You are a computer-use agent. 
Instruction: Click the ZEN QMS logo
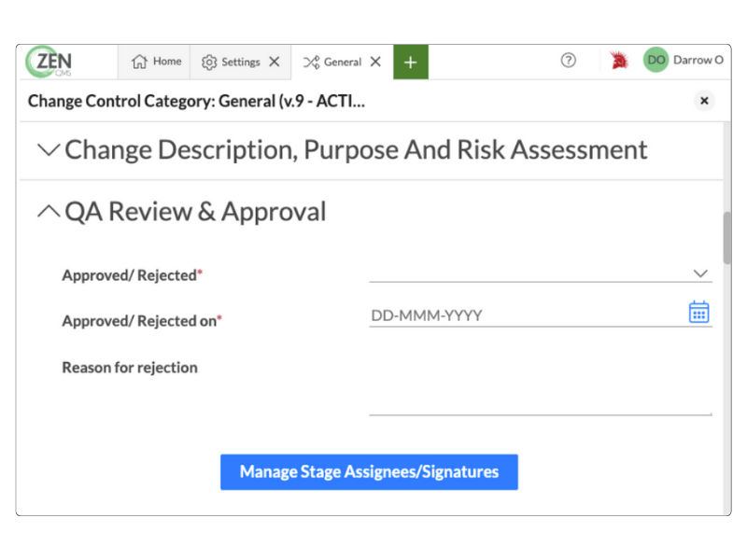pos(49,62)
